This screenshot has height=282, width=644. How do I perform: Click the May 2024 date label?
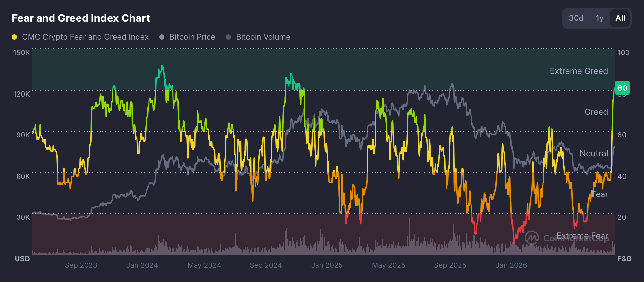coord(204,265)
